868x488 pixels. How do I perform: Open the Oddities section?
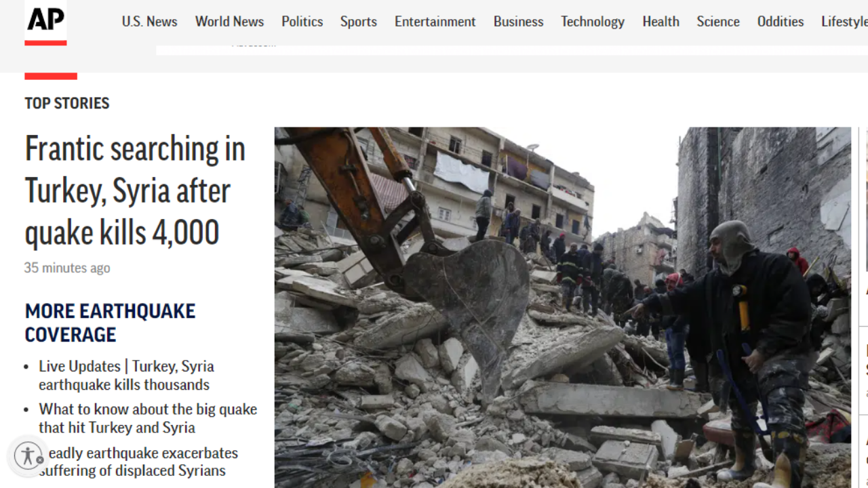781,22
